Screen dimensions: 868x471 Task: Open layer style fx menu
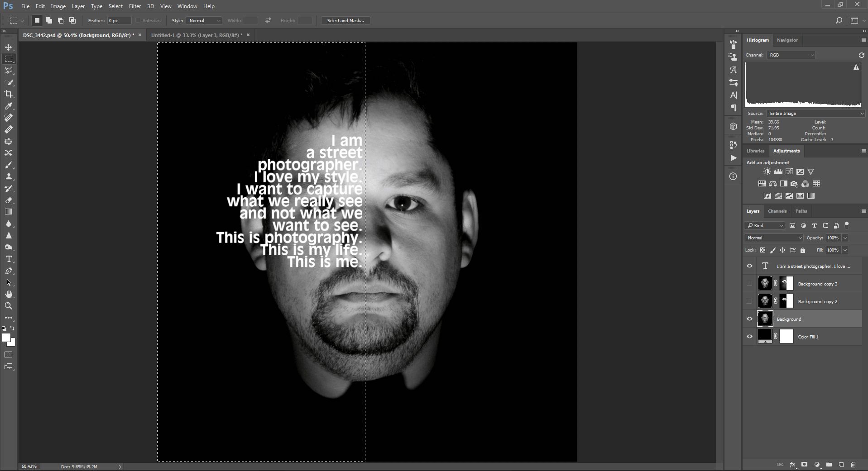793,465
